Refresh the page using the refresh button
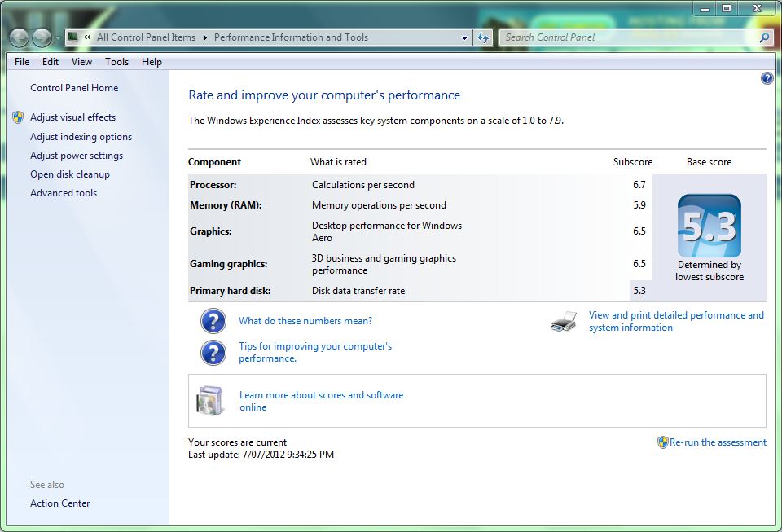 coord(483,37)
